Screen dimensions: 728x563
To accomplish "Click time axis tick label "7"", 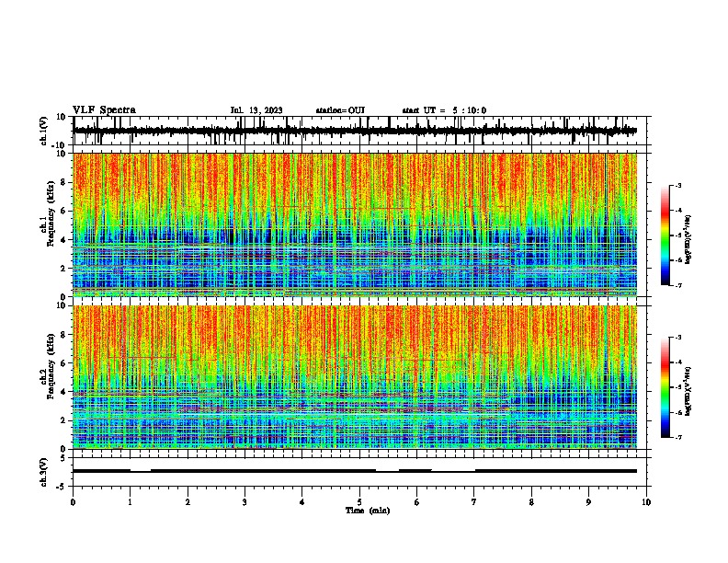I will coord(474,502).
